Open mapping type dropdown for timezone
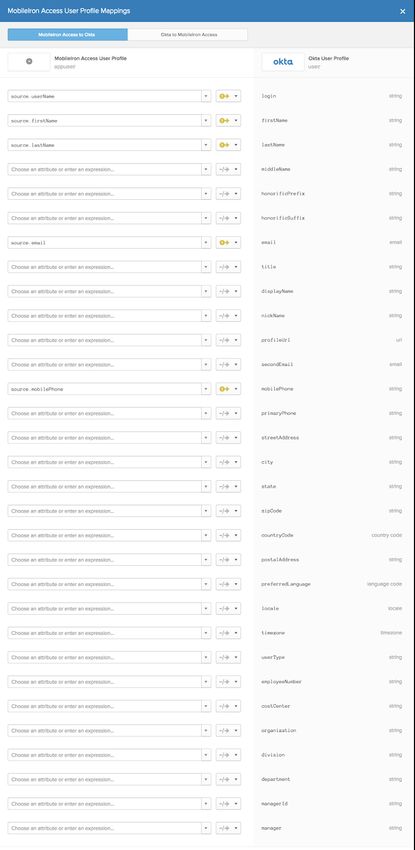This screenshot has width=415, height=850. click(236, 633)
